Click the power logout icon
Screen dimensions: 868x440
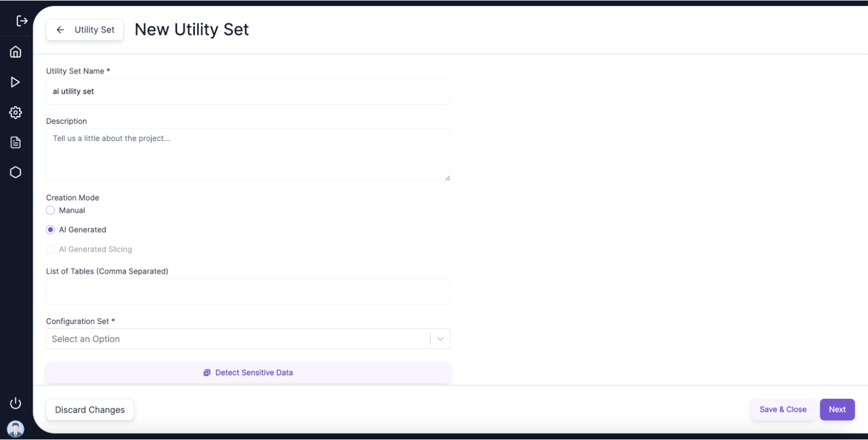pyautogui.click(x=16, y=403)
